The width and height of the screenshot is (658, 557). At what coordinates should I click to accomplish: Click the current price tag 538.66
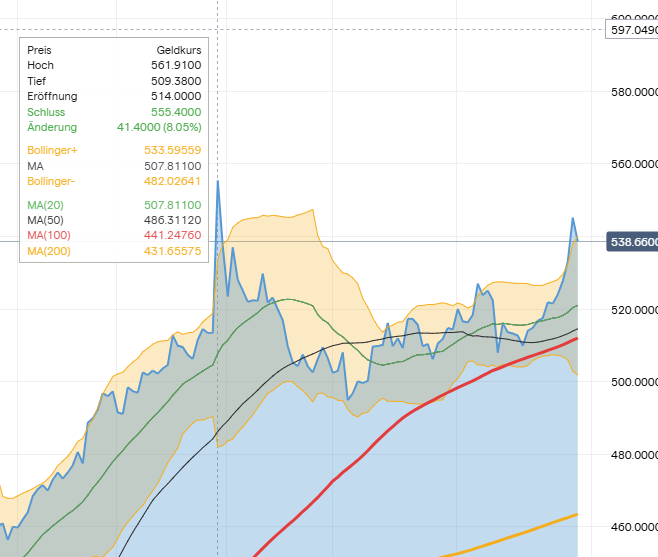tap(632, 242)
